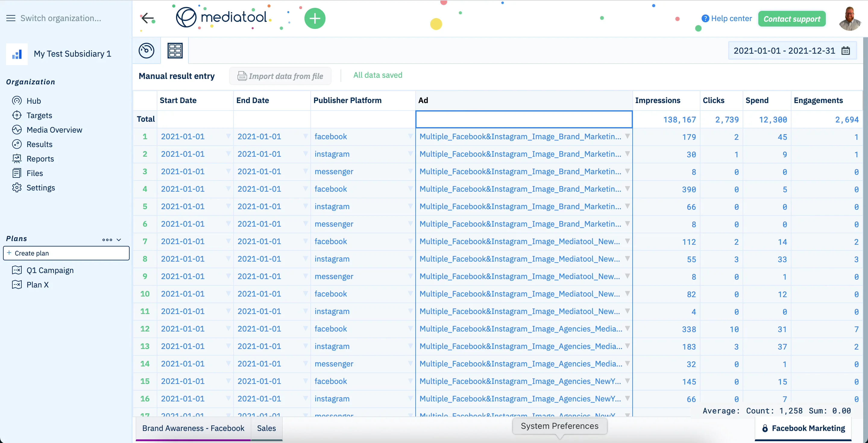Open the Hub section
Image resolution: width=868 pixels, height=443 pixels.
point(33,101)
